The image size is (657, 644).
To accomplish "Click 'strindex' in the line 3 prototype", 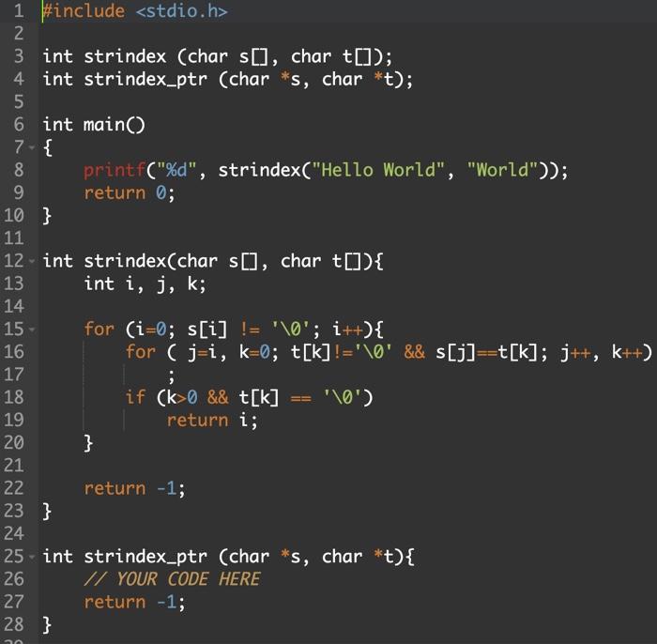I will tap(125, 56).
